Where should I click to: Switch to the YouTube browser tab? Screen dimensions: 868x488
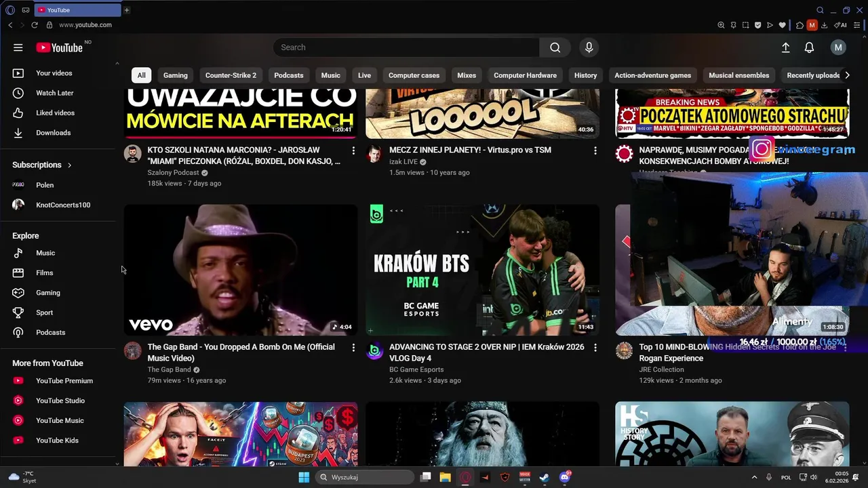pyautogui.click(x=77, y=10)
